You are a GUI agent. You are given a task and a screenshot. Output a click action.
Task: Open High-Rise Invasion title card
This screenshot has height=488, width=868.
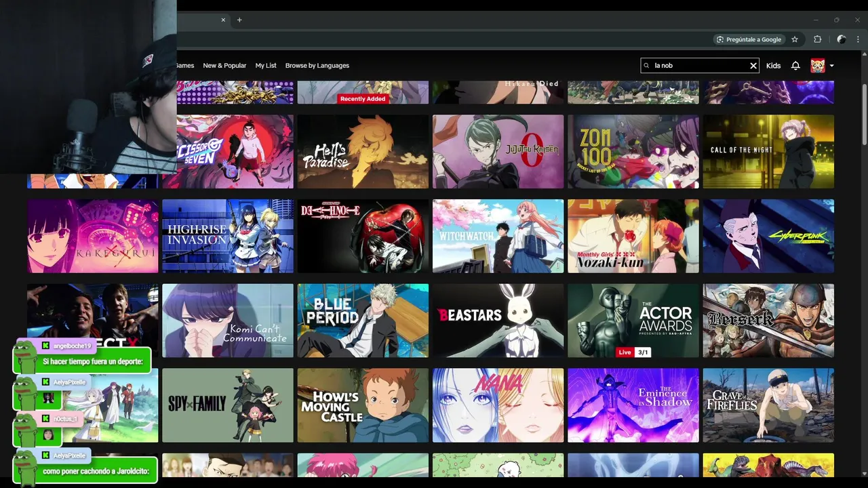tap(228, 236)
